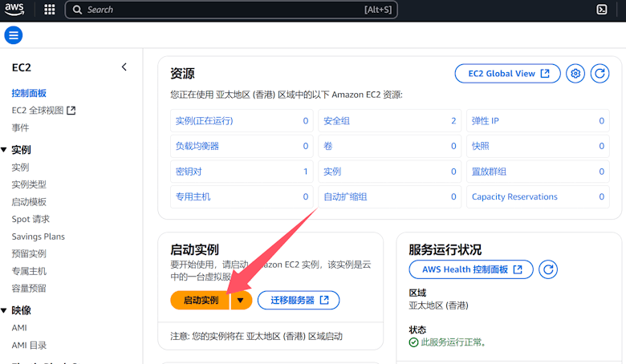Open the services grid menu
The width and height of the screenshot is (626, 364).
50,10
